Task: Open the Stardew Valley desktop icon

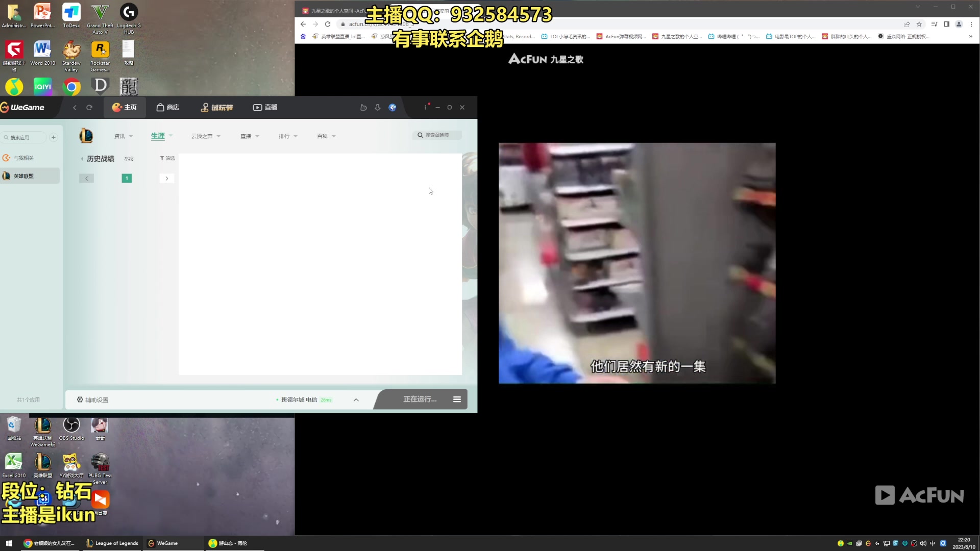Action: click(71, 57)
